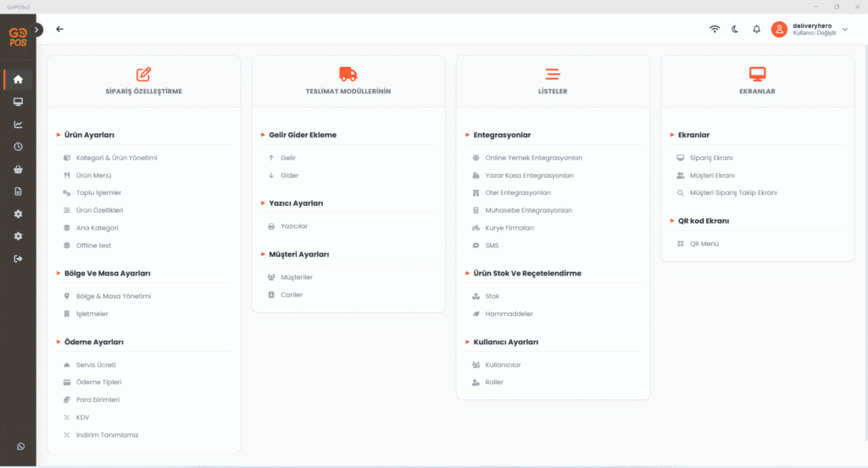Click the back arrow at top
This screenshot has width=868, height=468.
[60, 29]
